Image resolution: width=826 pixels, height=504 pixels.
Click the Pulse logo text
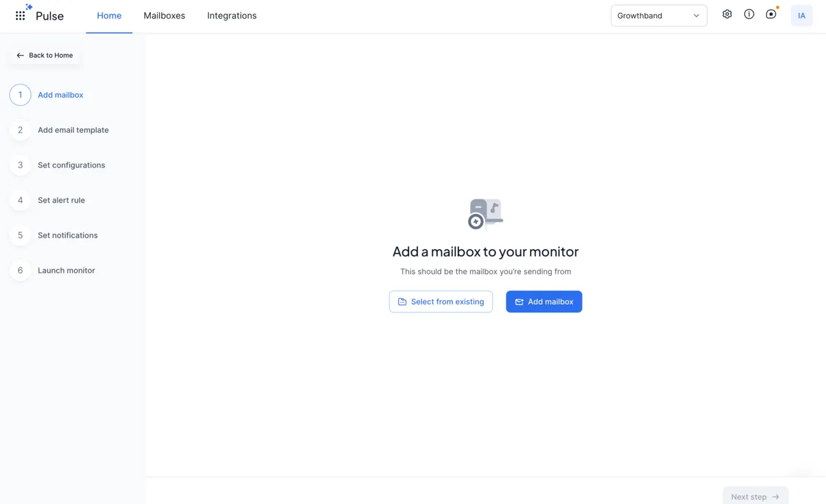(49, 16)
